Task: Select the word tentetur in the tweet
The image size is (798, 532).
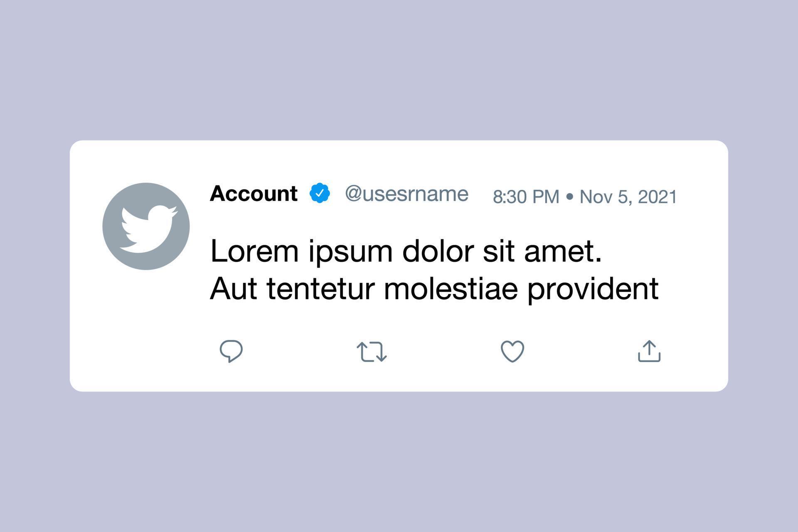Action: (x=320, y=289)
